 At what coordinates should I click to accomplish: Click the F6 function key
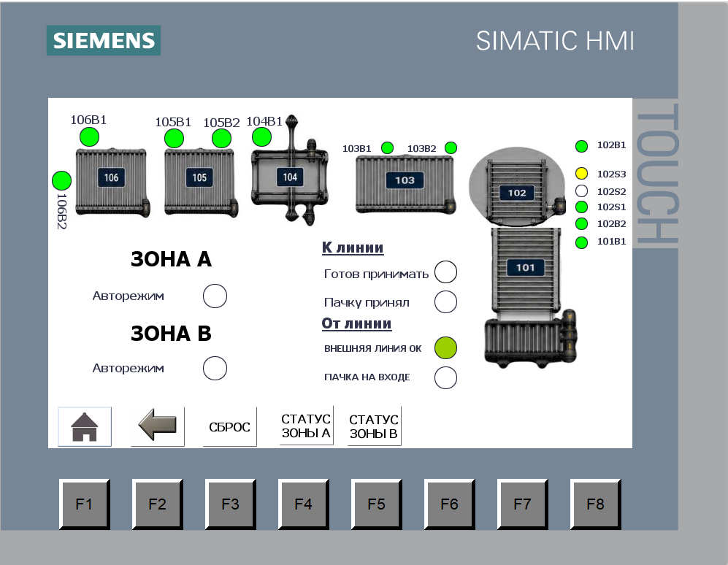pos(449,504)
